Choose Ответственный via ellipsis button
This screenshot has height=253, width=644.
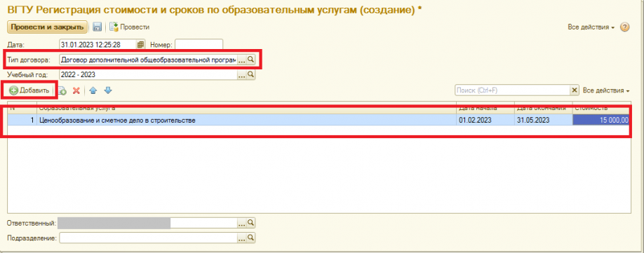tap(241, 223)
